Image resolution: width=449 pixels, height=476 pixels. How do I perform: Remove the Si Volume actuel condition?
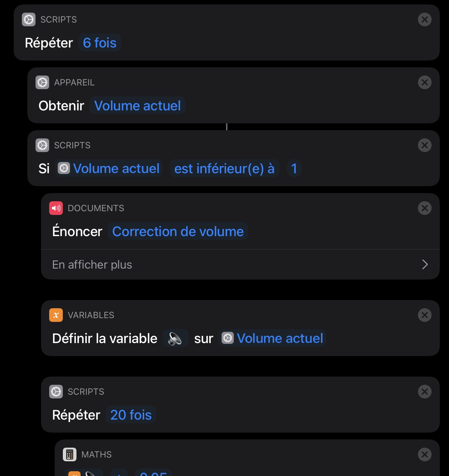click(x=424, y=145)
